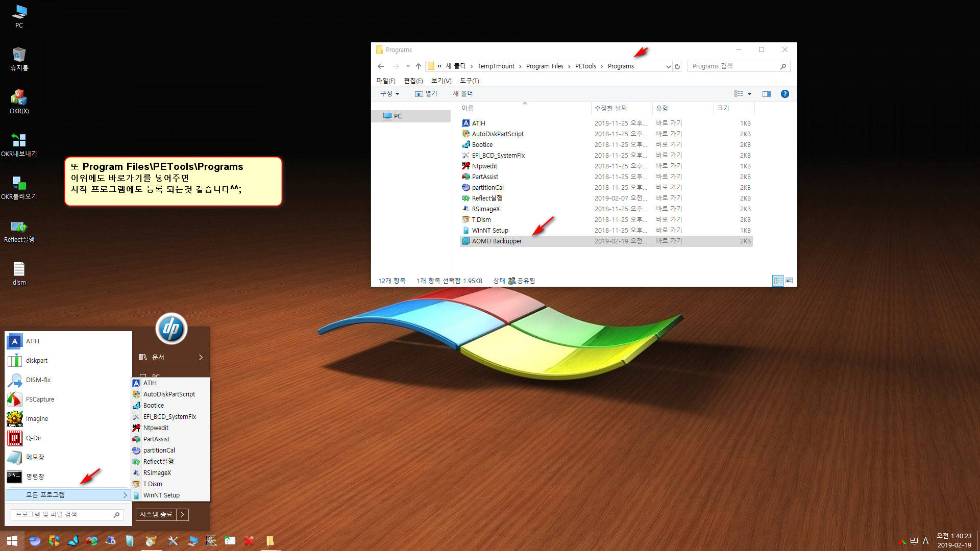Launch ATIH from the start menu pinned list
The image size is (980, 551).
68,341
